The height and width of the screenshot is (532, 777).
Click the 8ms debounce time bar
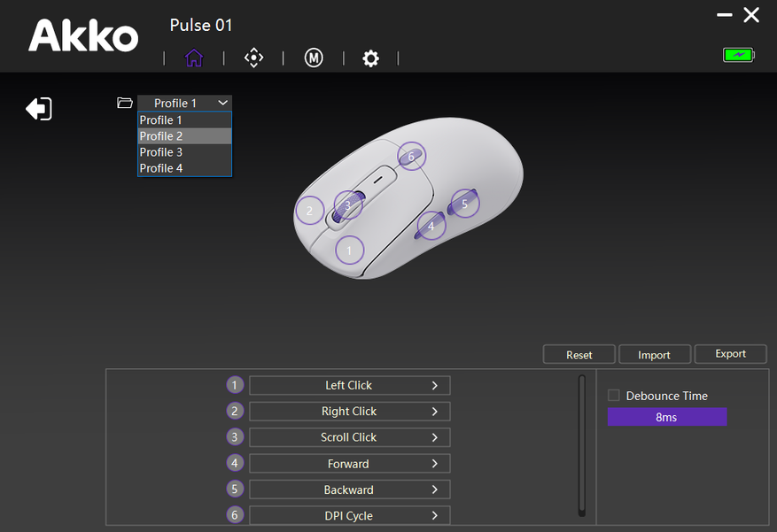pyautogui.click(x=666, y=417)
